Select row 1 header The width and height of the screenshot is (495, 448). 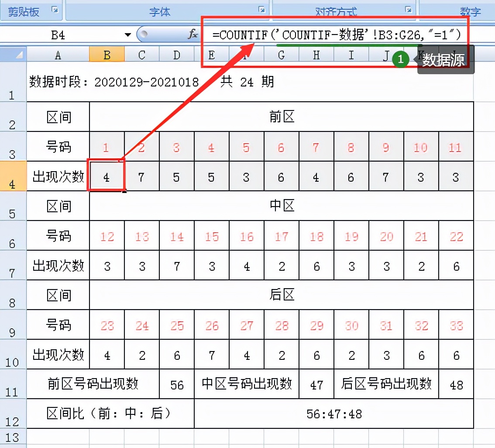(13, 82)
